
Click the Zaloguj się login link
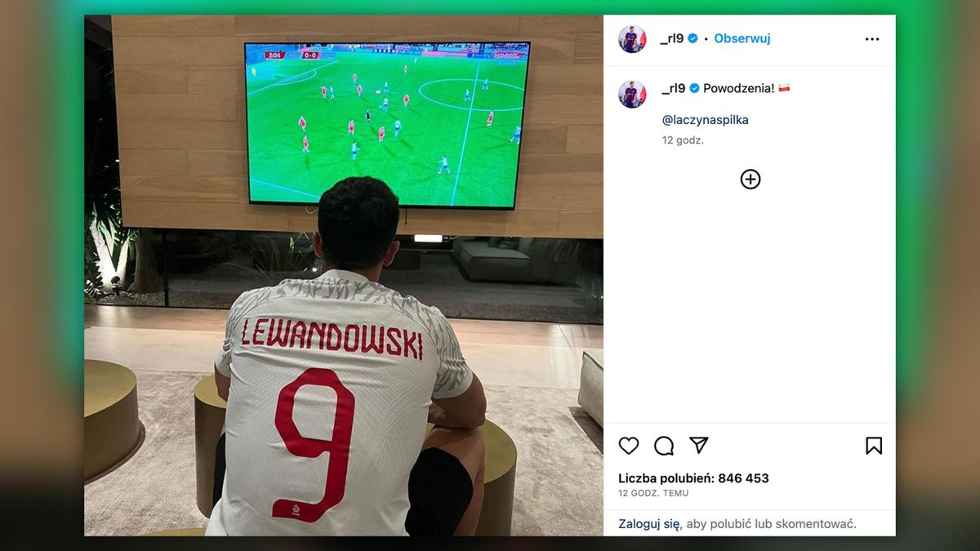point(649,524)
